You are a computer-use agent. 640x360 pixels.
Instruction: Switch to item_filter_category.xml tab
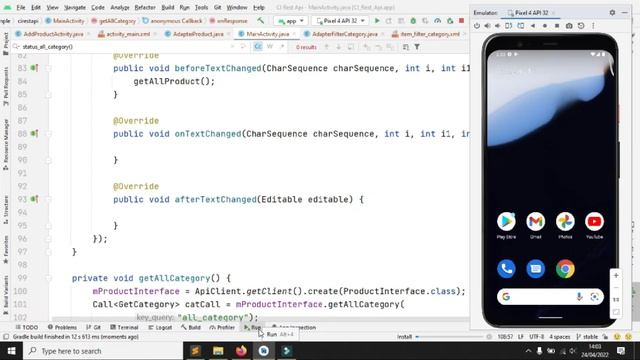[x=429, y=34]
